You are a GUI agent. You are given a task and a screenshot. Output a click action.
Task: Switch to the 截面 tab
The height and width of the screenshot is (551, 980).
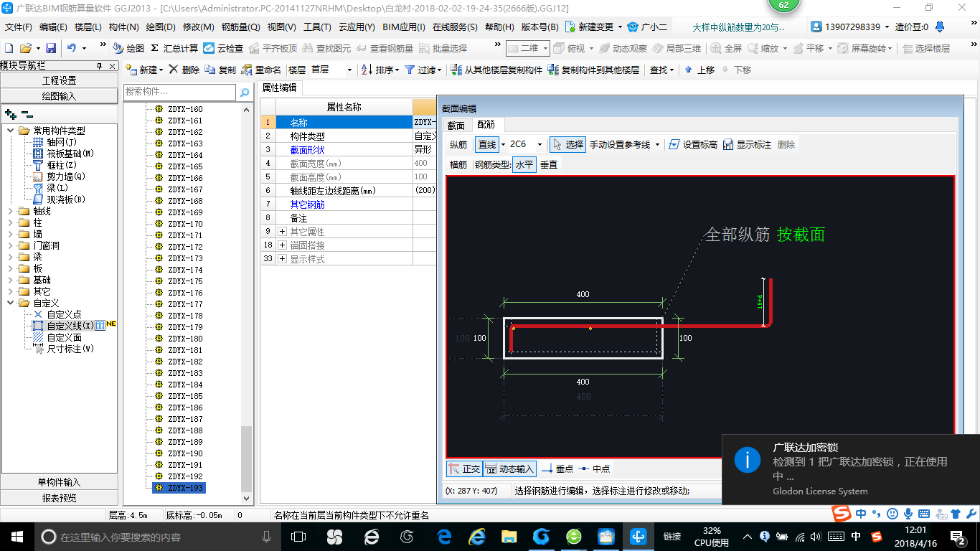pos(456,126)
